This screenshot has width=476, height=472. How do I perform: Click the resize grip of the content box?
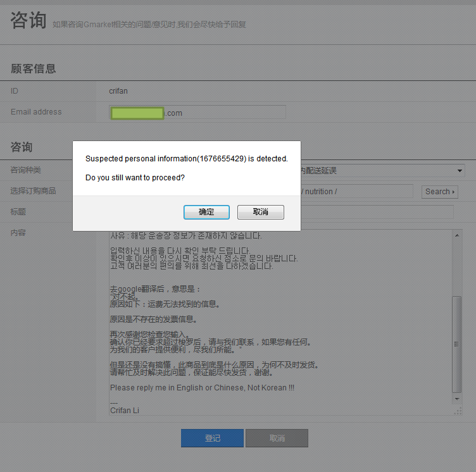(x=458, y=411)
